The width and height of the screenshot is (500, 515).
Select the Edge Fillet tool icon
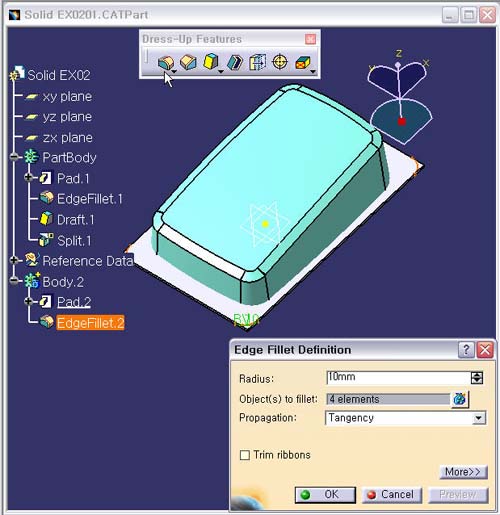coord(166,62)
